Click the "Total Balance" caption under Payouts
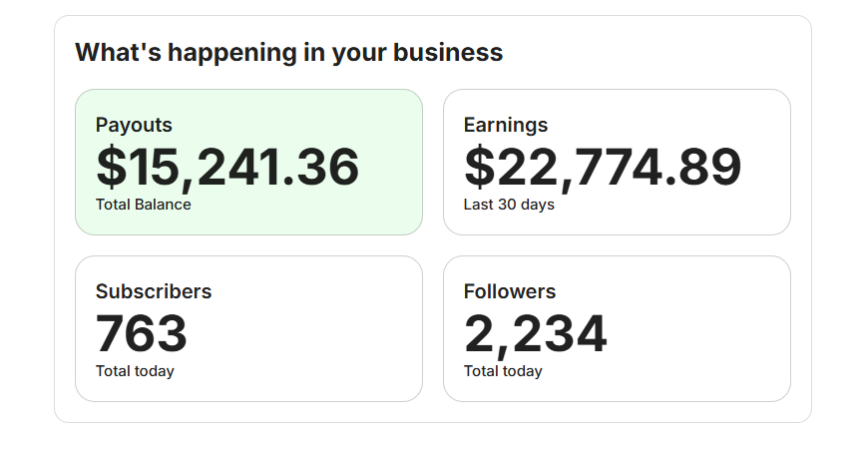868x449 pixels. coord(143,205)
